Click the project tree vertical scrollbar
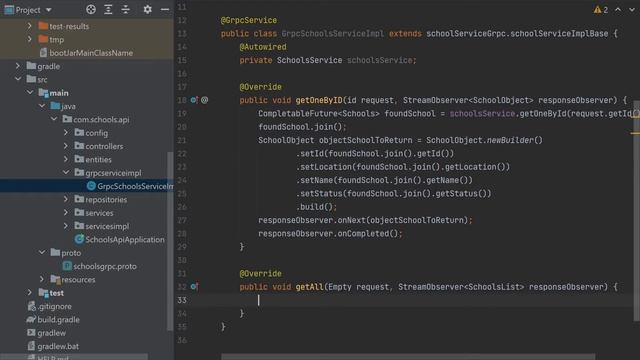Image resolution: width=640 pixels, height=360 pixels. click(x=170, y=241)
